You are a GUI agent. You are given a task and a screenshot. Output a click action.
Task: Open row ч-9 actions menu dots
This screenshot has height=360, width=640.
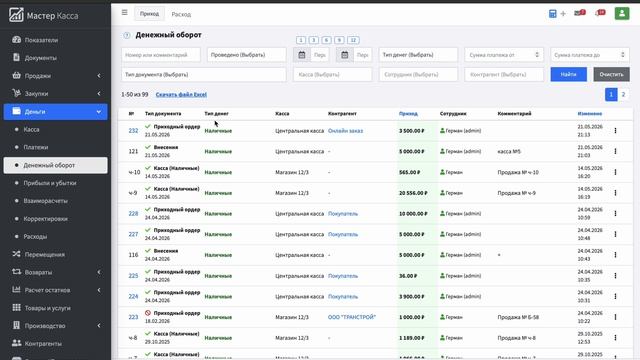pos(615,193)
